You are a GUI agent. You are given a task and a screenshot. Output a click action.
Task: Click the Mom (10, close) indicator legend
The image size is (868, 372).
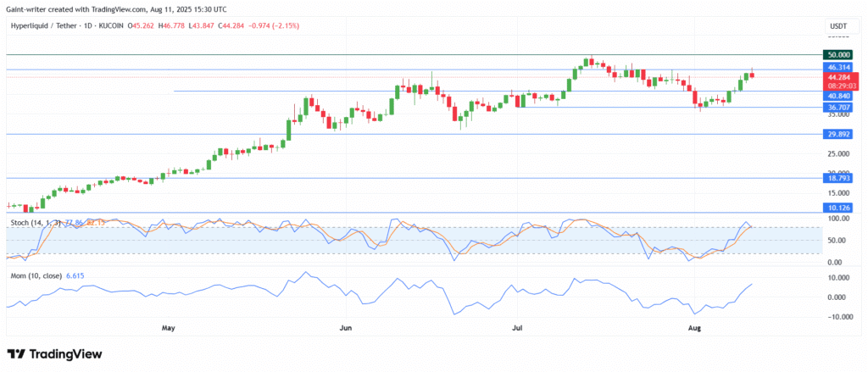coord(34,275)
